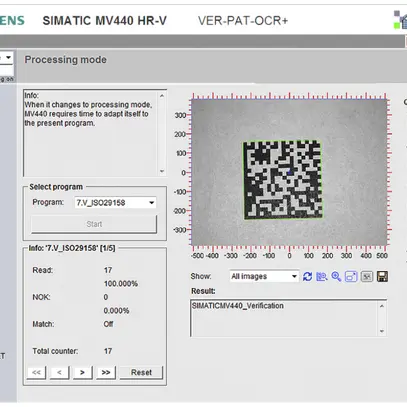Save the image with the floppy disk icon
The height and width of the screenshot is (407, 407).
(382, 276)
